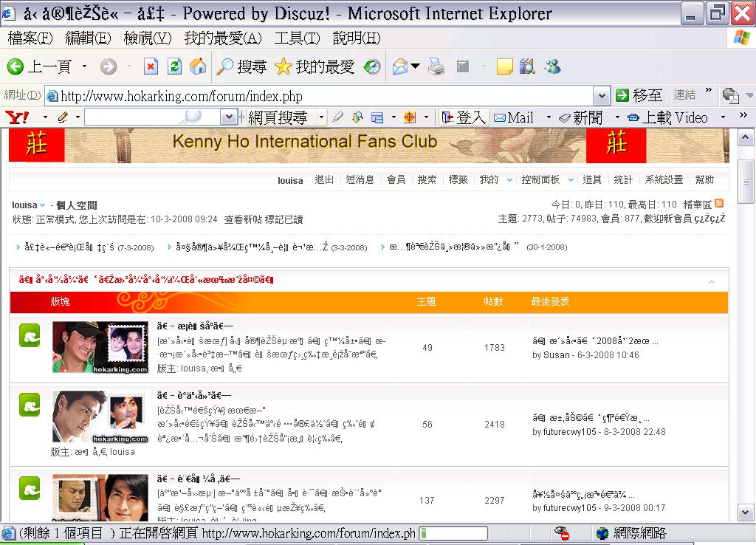Open the 搜尋 search pane
Image resolution: width=756 pixels, height=545 pixels.
point(241,66)
